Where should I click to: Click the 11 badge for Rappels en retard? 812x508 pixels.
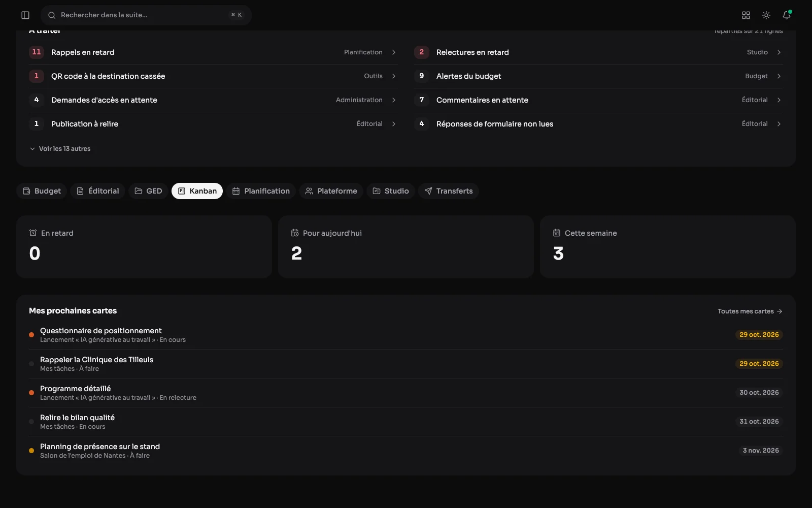coord(37,52)
